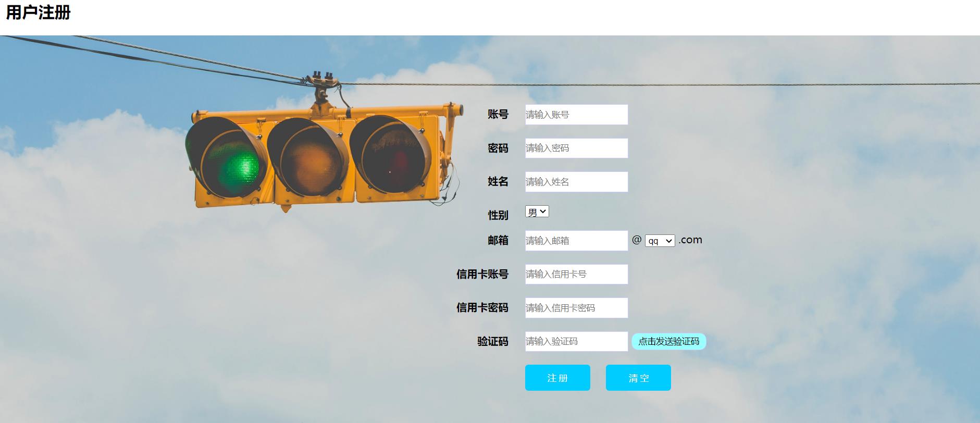Submit the form with 注册 button
Screen dimensions: 980x423
tap(557, 378)
